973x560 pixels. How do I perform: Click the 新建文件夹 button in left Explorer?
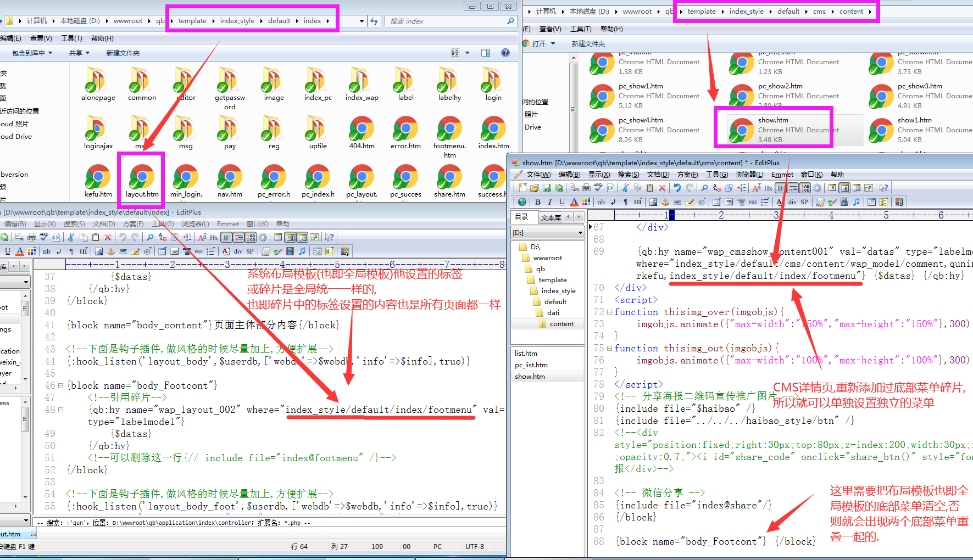123,53
